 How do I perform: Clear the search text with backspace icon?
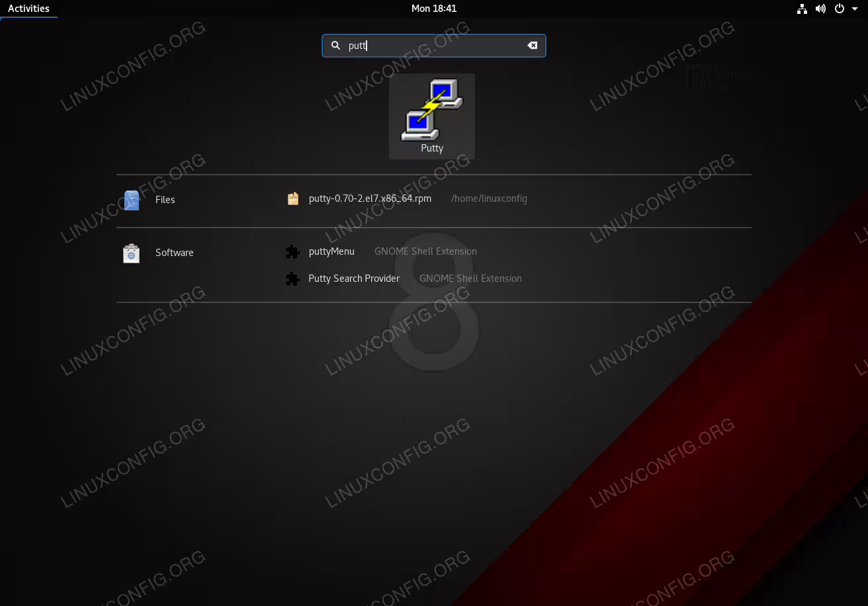pyautogui.click(x=532, y=46)
